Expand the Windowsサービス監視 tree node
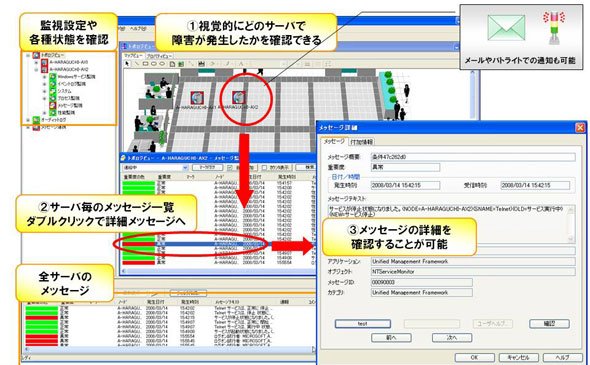The height and width of the screenshot is (365, 590). (44, 77)
